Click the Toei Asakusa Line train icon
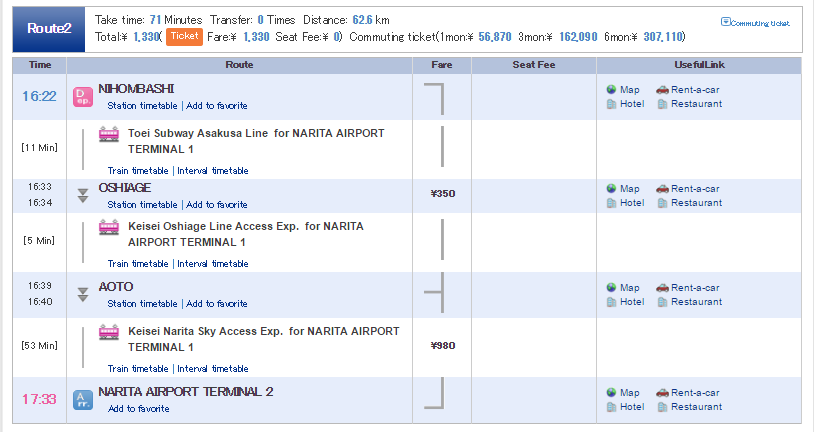Screen dimensions: 814x432 (x=110, y=134)
